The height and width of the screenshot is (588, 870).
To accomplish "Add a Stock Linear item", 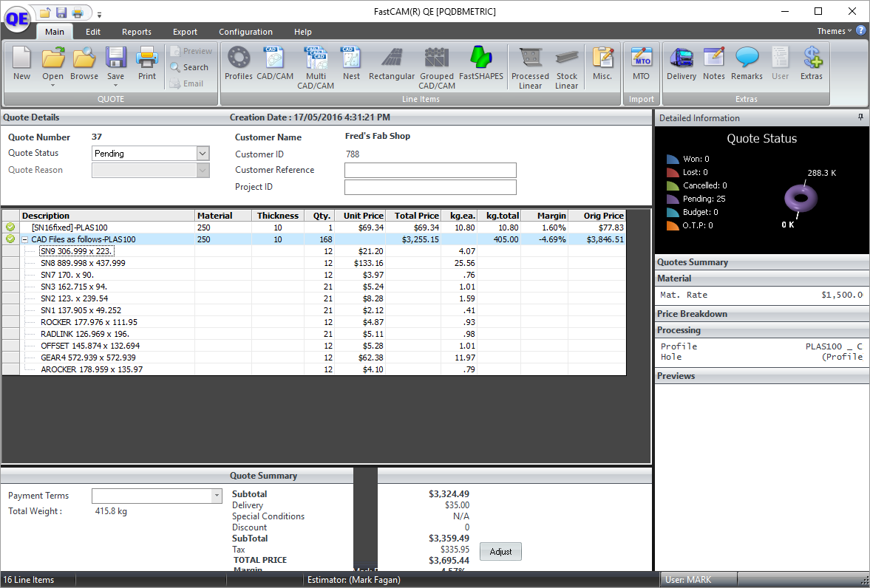I will click(x=566, y=68).
